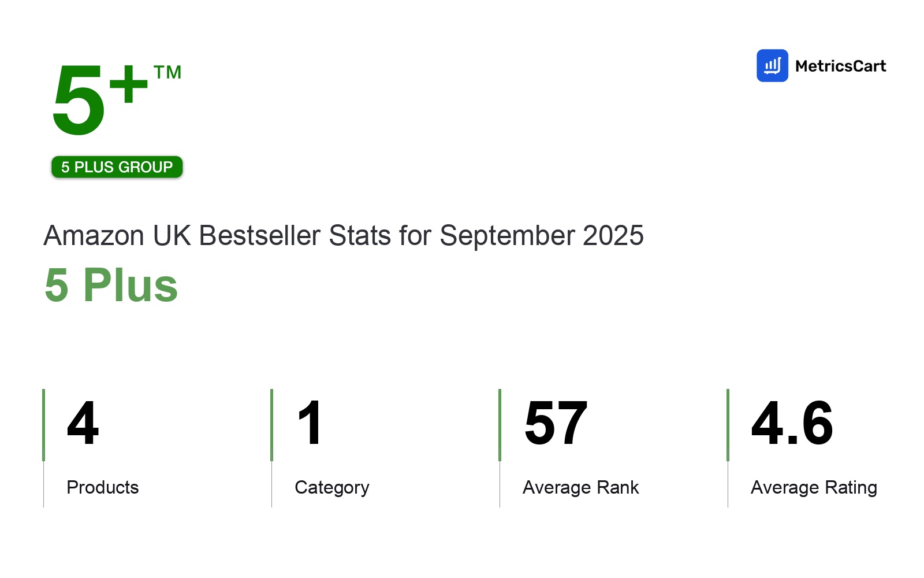
Task: Click the green bar beside Average Rank
Action: click(x=500, y=425)
